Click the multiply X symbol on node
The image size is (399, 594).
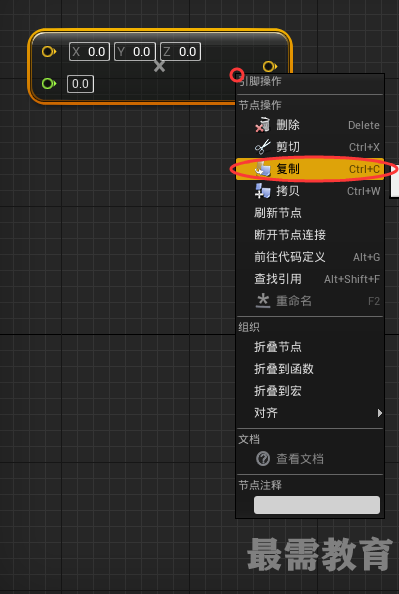pos(160,66)
